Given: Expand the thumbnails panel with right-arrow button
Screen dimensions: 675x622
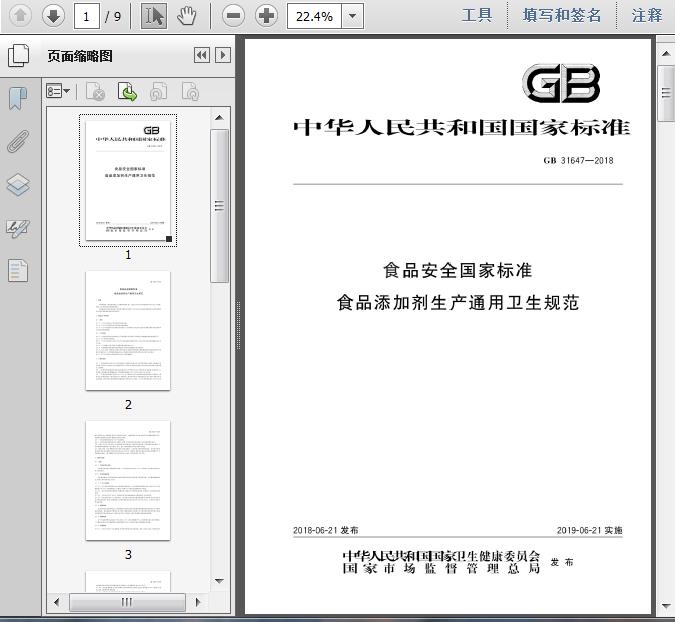Looking at the screenshot, I should coord(223,56).
